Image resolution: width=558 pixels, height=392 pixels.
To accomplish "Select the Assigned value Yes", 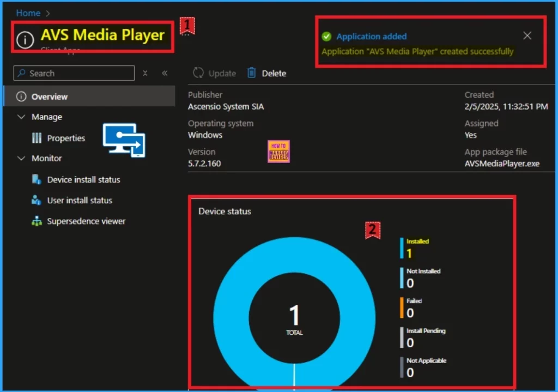I will click(x=470, y=135).
